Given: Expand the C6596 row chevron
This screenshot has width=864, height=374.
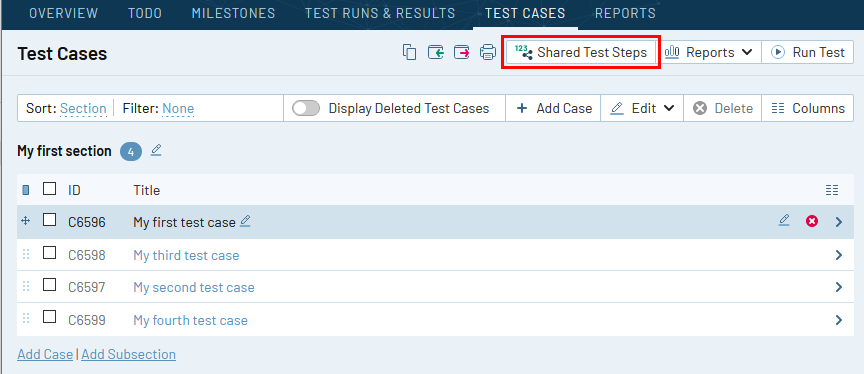Looking at the screenshot, I should pos(839,222).
